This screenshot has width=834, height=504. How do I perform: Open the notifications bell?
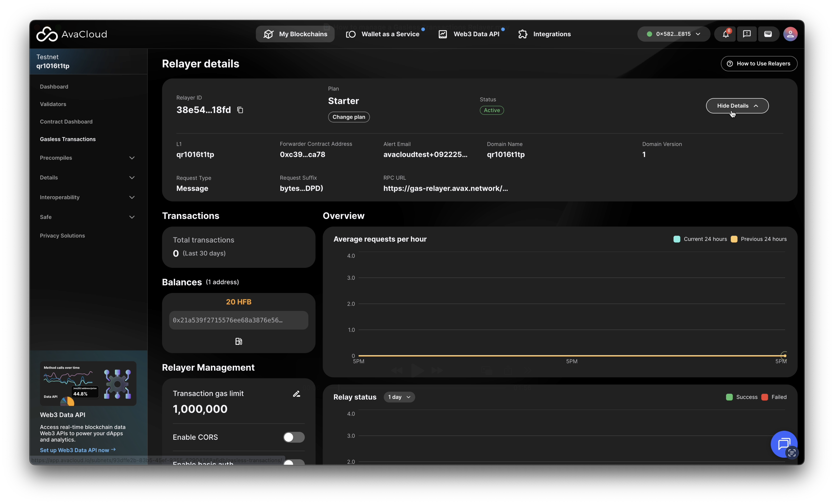click(725, 34)
